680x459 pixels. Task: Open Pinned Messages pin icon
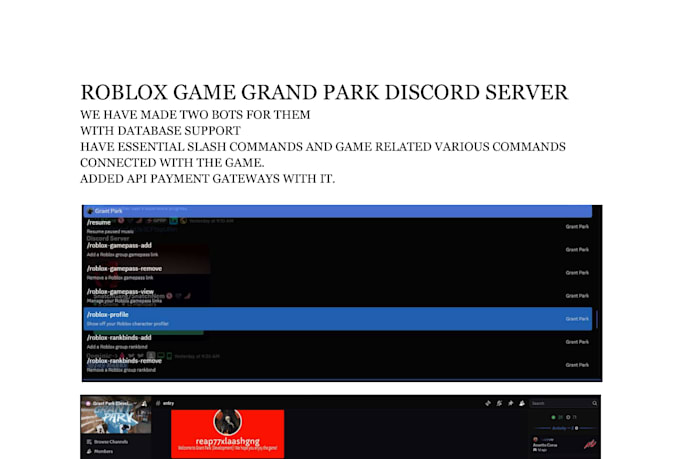[x=510, y=403]
